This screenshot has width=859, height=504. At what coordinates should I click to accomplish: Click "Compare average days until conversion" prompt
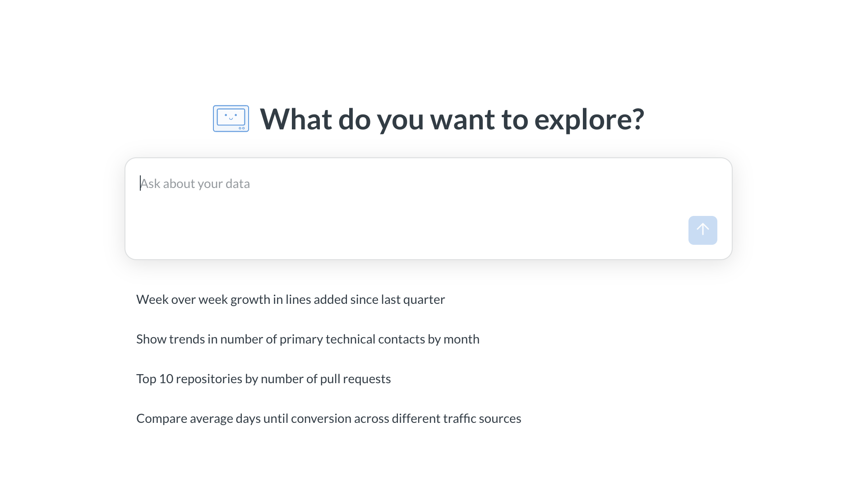328,419
